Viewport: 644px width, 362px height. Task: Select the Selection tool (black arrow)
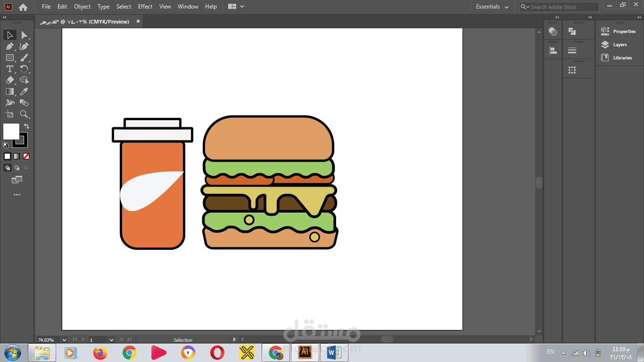[x=9, y=35]
